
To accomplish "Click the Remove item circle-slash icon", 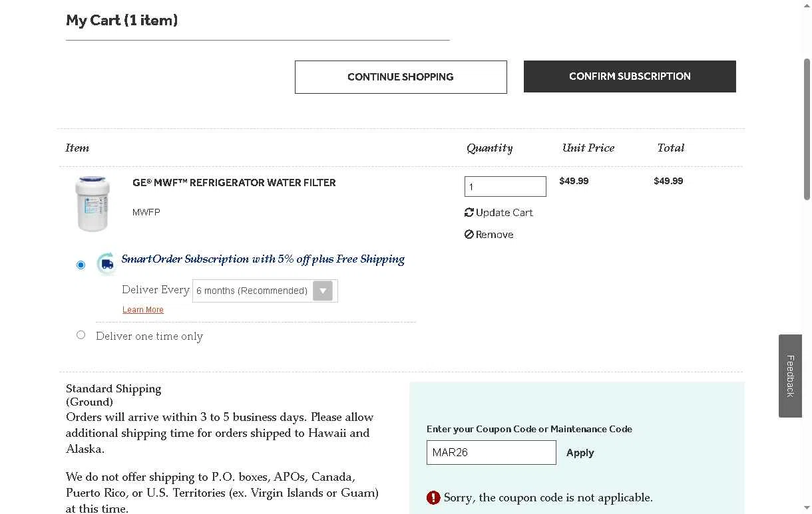I will 469,235.
